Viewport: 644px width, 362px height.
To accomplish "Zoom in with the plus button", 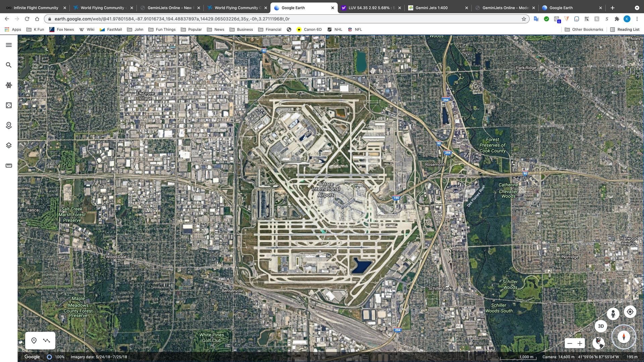I will (x=580, y=343).
